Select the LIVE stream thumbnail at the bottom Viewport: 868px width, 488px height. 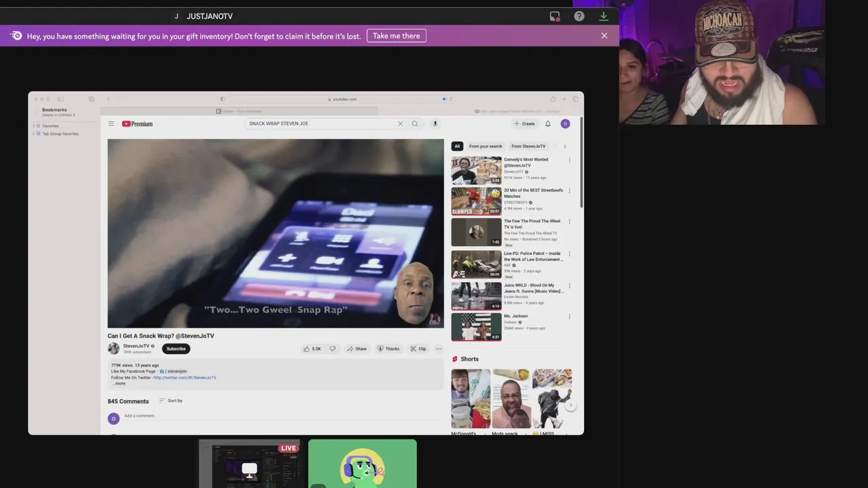coord(249,464)
